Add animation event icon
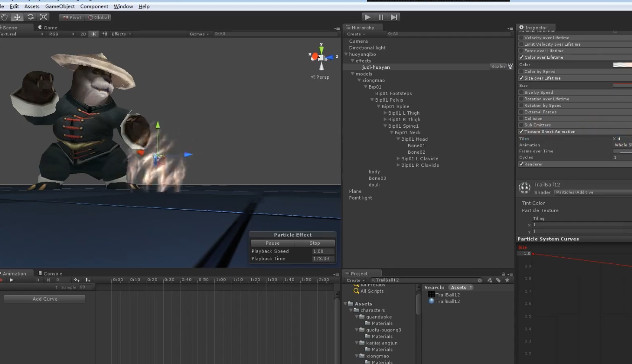Image resolution: width=632 pixels, height=364 pixels. [x=88, y=280]
